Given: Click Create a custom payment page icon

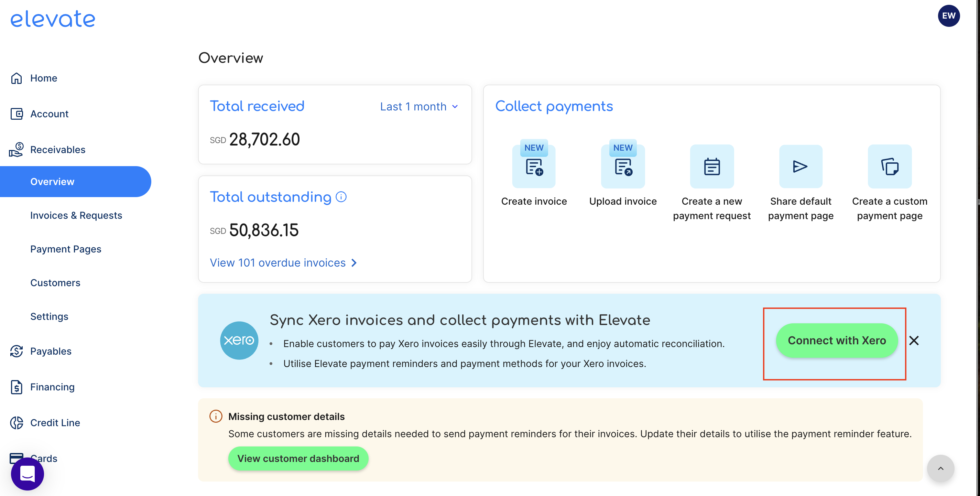Looking at the screenshot, I should pos(890,167).
